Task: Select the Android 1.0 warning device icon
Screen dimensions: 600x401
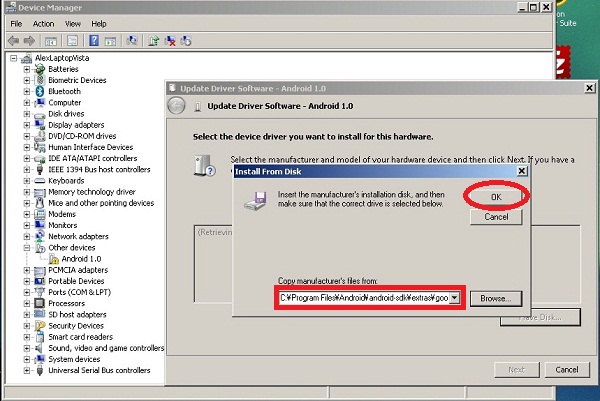Action: point(54,259)
